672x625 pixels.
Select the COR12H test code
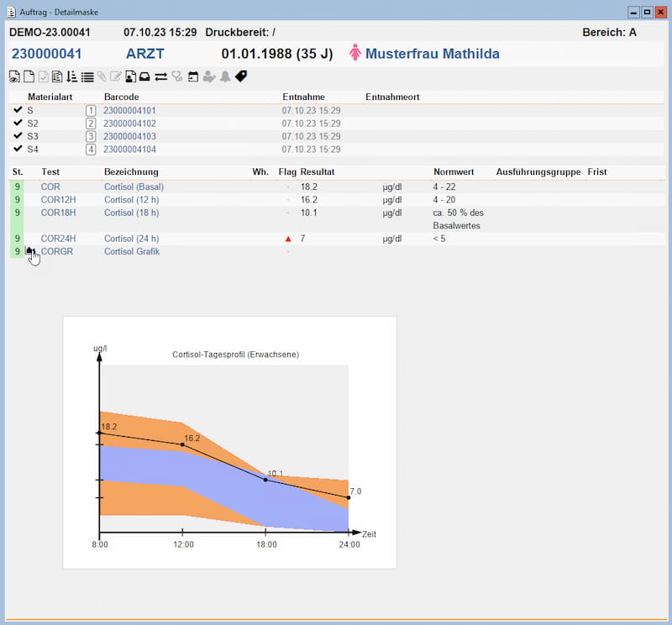[58, 200]
